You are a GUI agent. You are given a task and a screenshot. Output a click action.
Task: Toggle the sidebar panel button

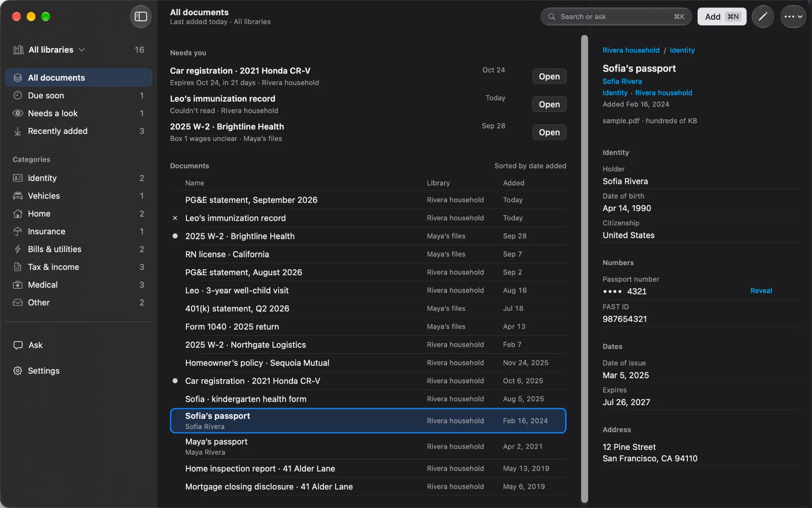[x=141, y=17]
